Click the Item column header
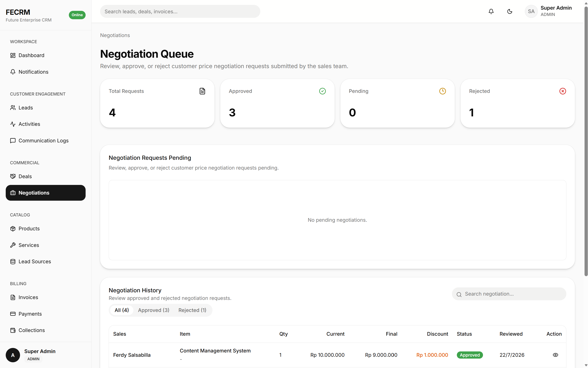Viewport: 588px width, 368px height. 185,334
